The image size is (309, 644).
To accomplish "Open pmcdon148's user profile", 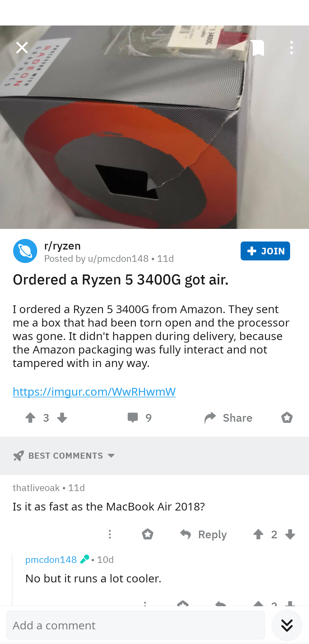I will click(51, 559).
